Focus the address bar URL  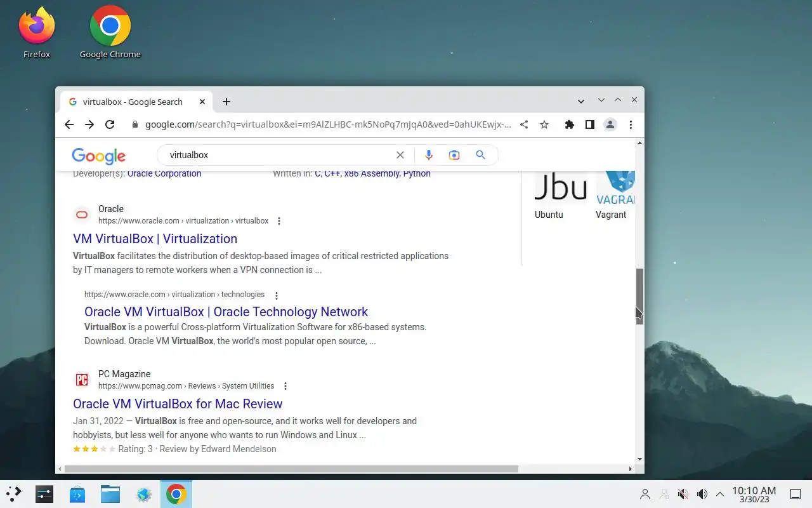click(328, 124)
